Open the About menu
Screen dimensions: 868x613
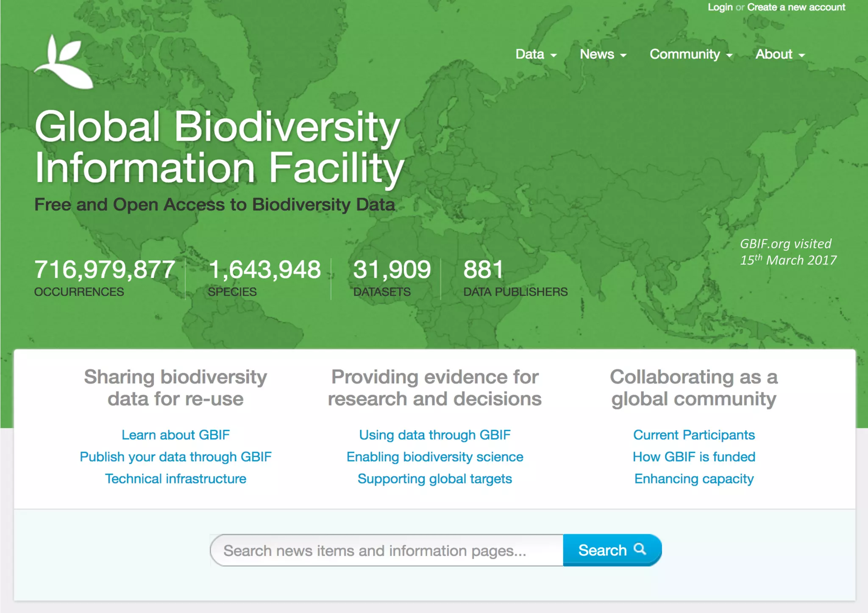pos(780,54)
